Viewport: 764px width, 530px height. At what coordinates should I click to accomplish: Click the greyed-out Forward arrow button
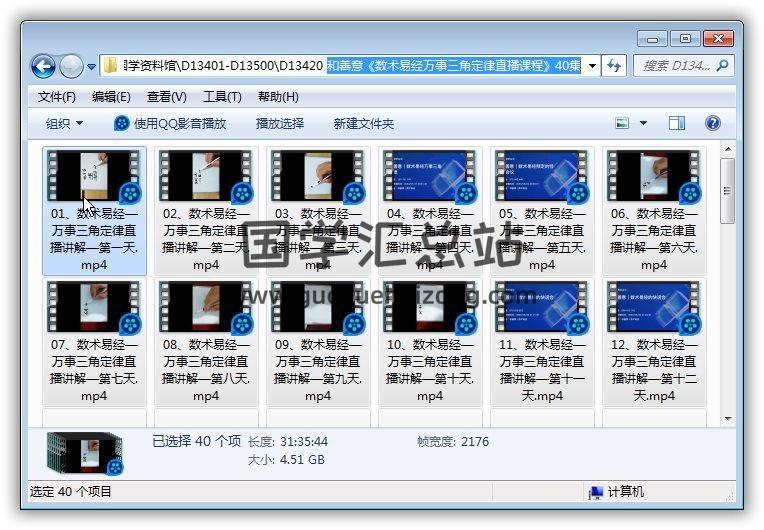pyautogui.click(x=71, y=66)
